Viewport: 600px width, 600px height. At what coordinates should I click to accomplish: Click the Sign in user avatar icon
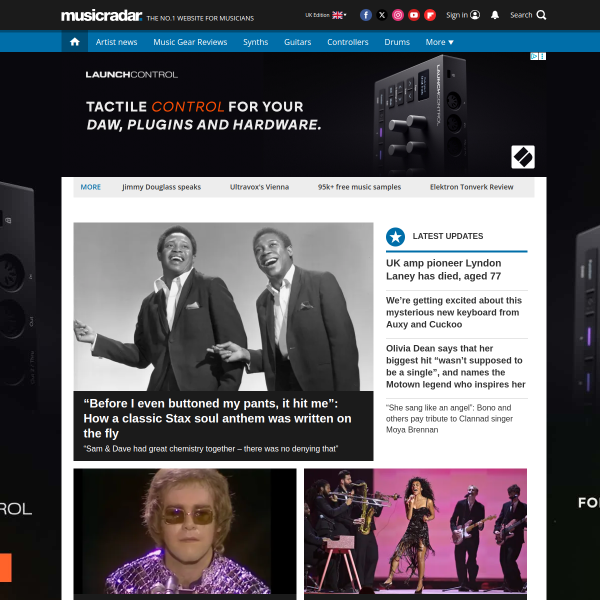click(475, 15)
